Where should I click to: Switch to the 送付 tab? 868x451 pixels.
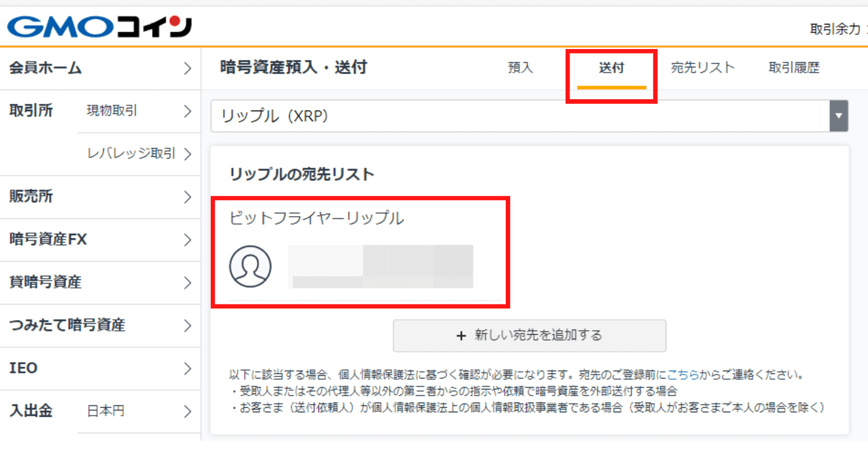tap(612, 68)
